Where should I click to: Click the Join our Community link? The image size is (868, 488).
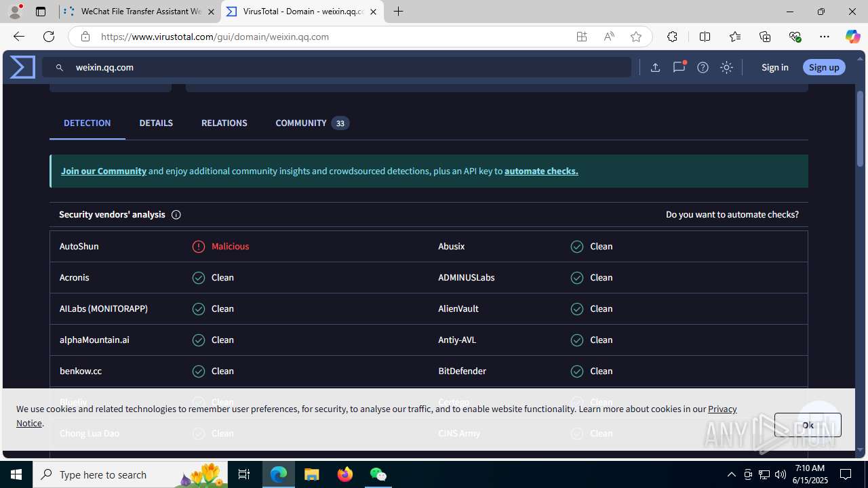pyautogui.click(x=104, y=171)
